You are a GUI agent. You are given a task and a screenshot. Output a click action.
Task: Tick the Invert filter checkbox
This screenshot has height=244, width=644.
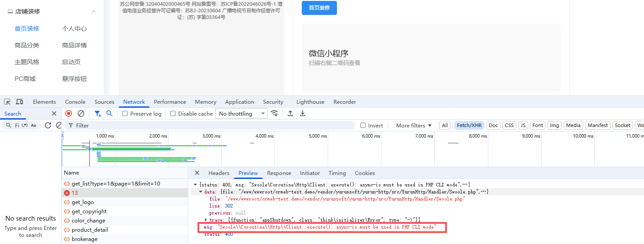pos(363,125)
